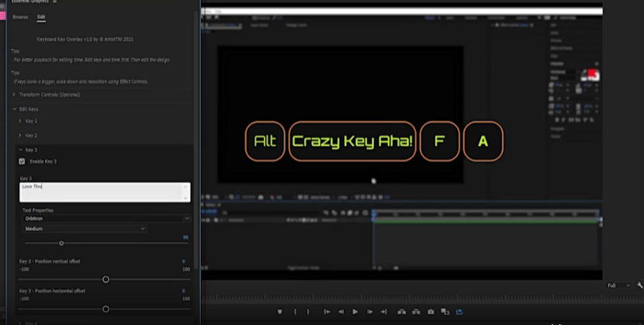The height and width of the screenshot is (325, 644).
Task: Uncheck the Enable Key 3 checkbox
Action: click(22, 161)
